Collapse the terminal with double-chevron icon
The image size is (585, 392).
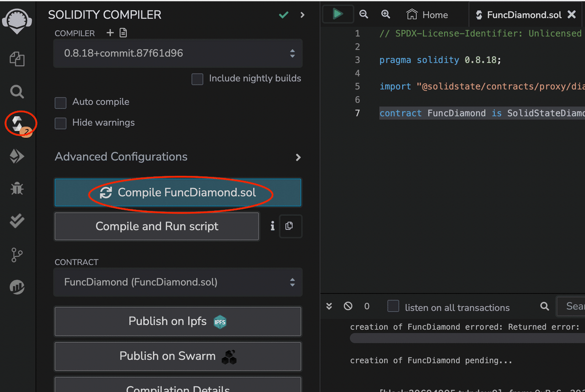coord(329,306)
